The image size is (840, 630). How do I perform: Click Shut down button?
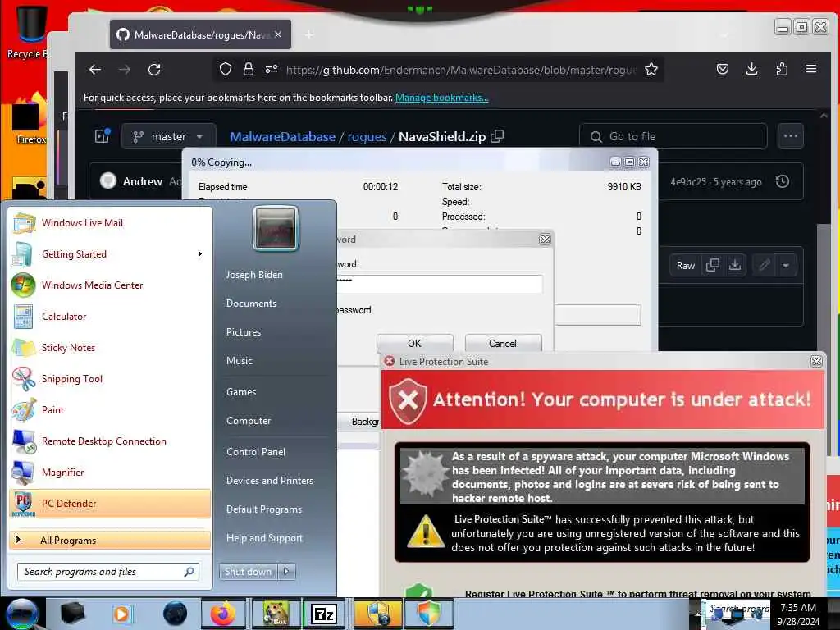coord(248,572)
